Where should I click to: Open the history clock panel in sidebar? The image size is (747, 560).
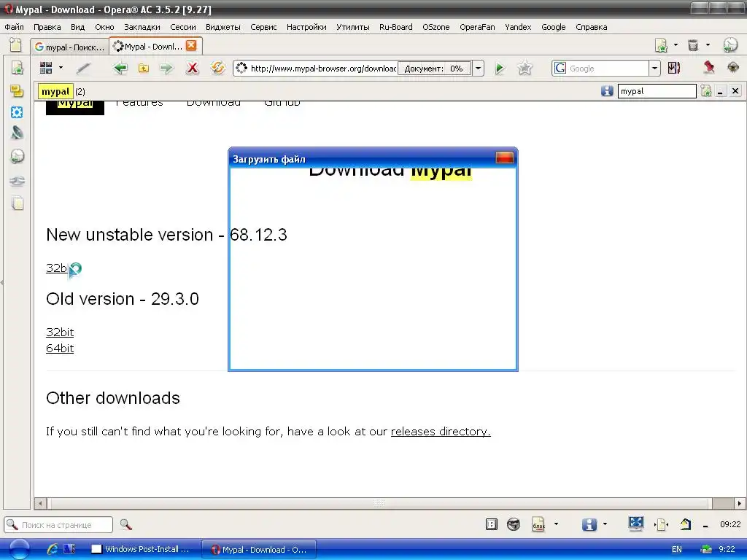click(18, 156)
